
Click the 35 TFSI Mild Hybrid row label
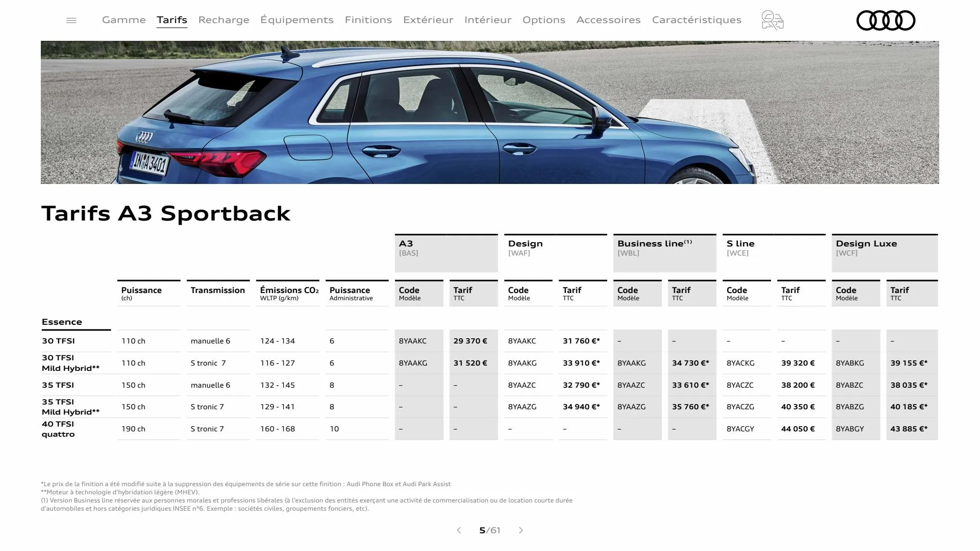[x=71, y=407]
